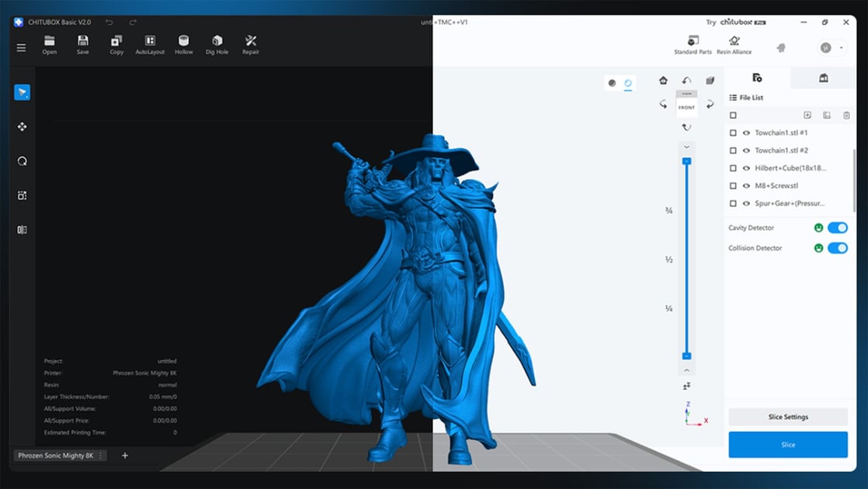This screenshot has width=868, height=489.
Task: Select the Move tool in left sidebar
Action: 22,127
